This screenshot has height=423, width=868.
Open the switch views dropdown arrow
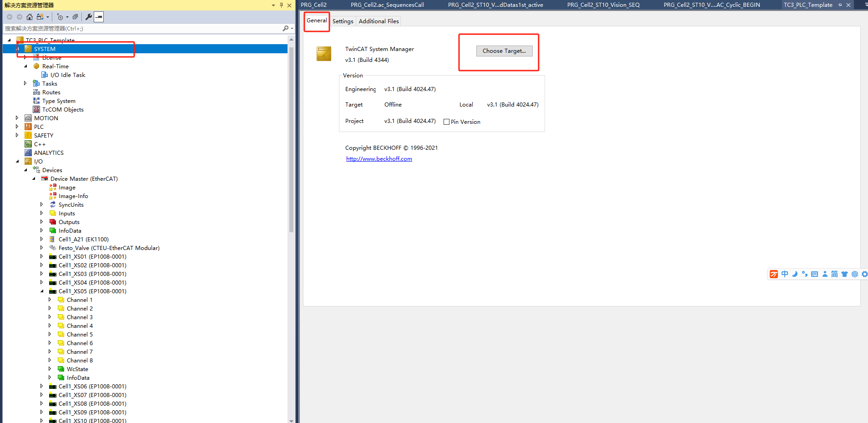(x=48, y=17)
